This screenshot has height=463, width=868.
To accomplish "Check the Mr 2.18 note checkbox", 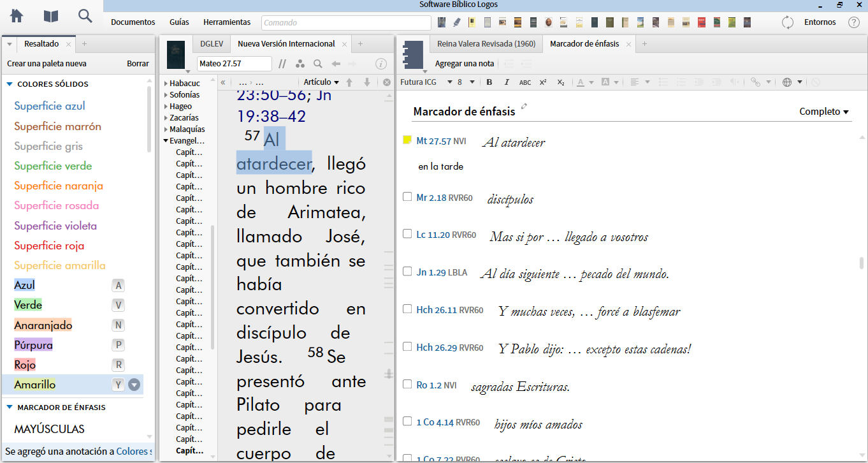I will 407,197.
